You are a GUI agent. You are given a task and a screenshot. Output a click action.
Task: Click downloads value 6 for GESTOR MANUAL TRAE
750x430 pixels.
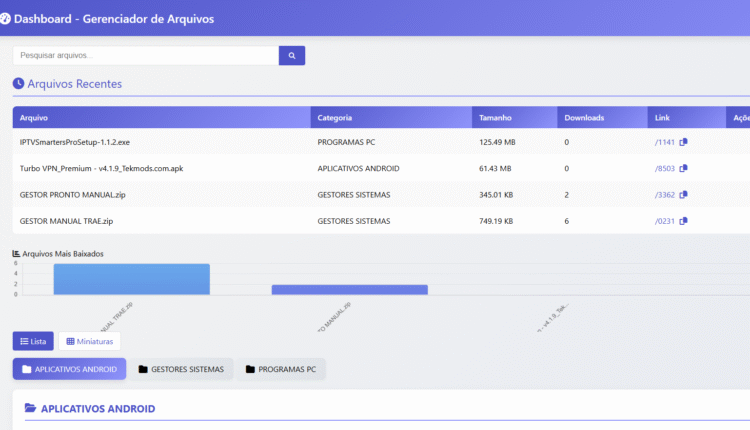click(567, 221)
